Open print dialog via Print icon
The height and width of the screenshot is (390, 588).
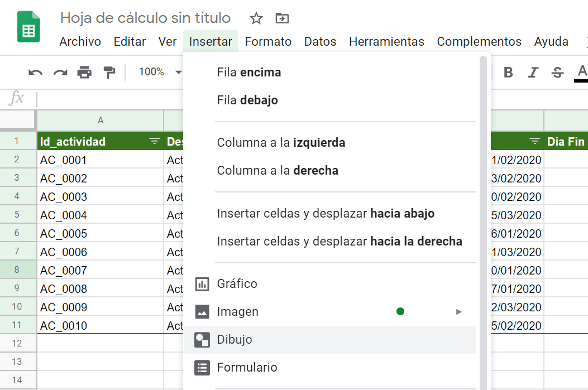pyautogui.click(x=85, y=71)
